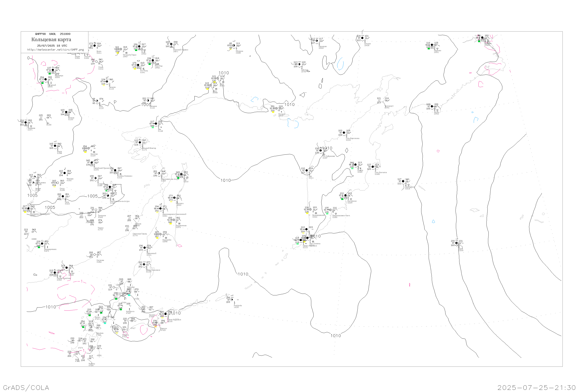Click the Кольцевая карта map title

(51, 40)
